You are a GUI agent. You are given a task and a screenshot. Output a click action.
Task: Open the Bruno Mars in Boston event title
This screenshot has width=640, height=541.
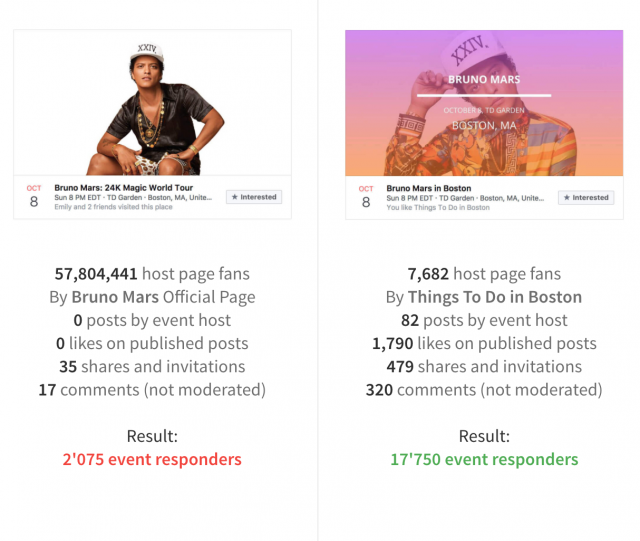tap(429, 188)
